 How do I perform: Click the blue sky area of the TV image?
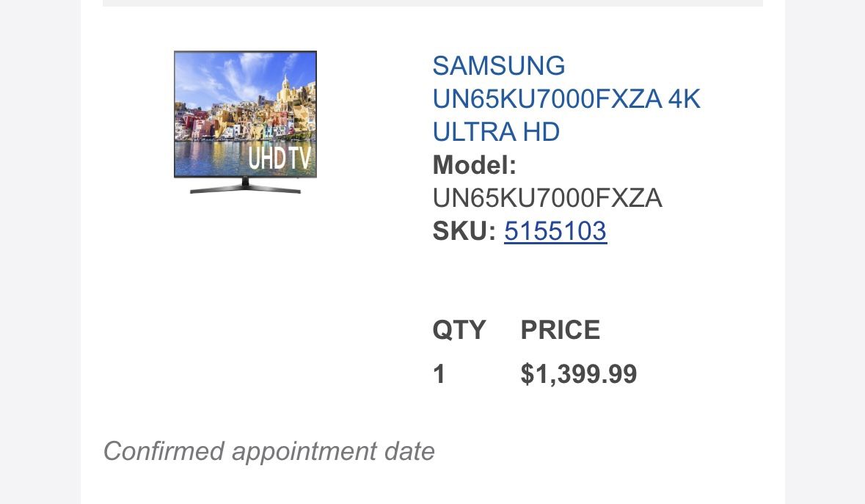pyautogui.click(x=220, y=73)
